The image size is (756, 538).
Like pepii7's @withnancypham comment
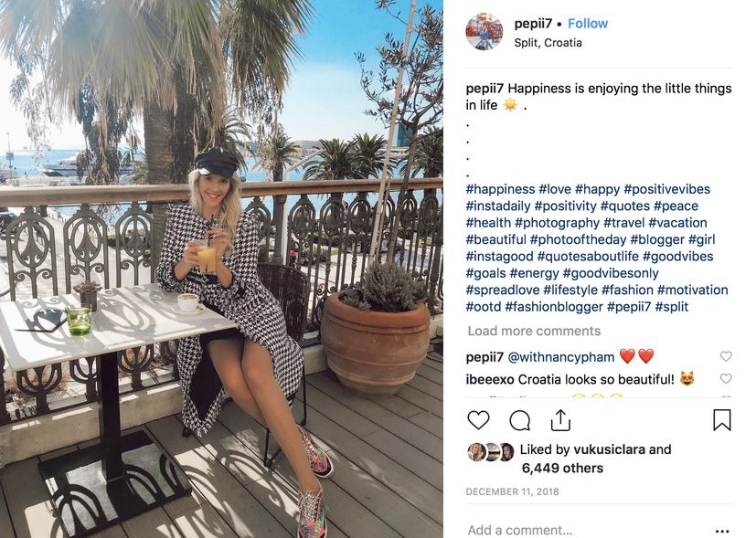(726, 356)
